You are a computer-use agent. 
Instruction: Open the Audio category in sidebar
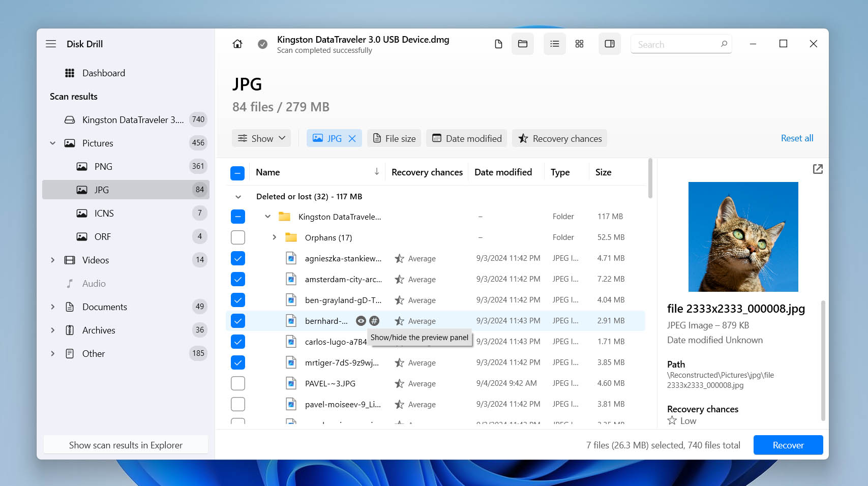[126, 284]
